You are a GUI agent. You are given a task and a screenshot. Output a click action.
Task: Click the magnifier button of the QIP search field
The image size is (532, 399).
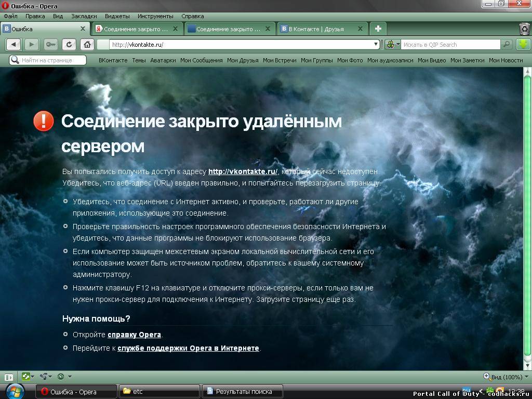[507, 45]
